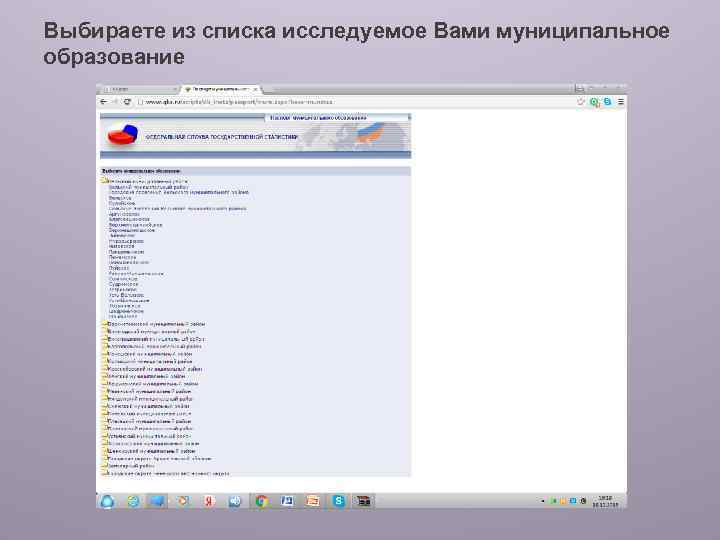
Task: Go back using browser back arrow
Action: [x=104, y=101]
